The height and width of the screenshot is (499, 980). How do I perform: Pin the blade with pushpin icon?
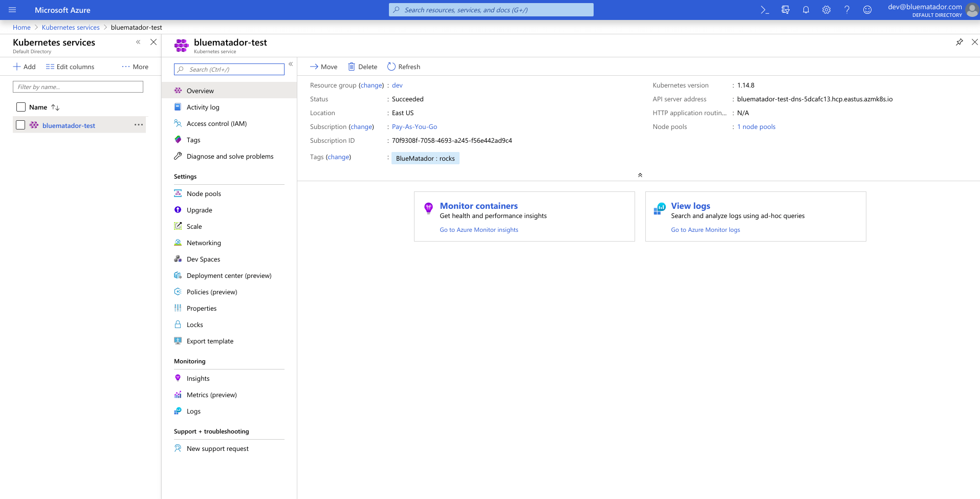coord(959,42)
